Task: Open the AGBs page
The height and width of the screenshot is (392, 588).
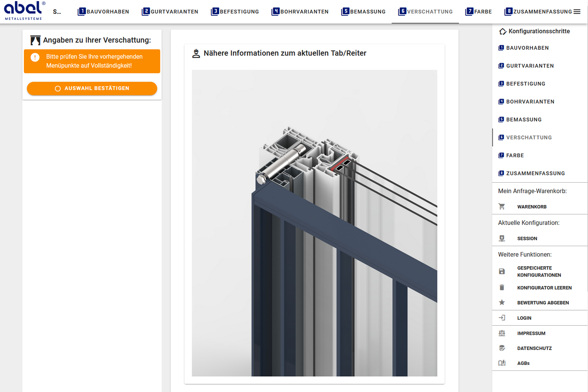Action: 523,363
